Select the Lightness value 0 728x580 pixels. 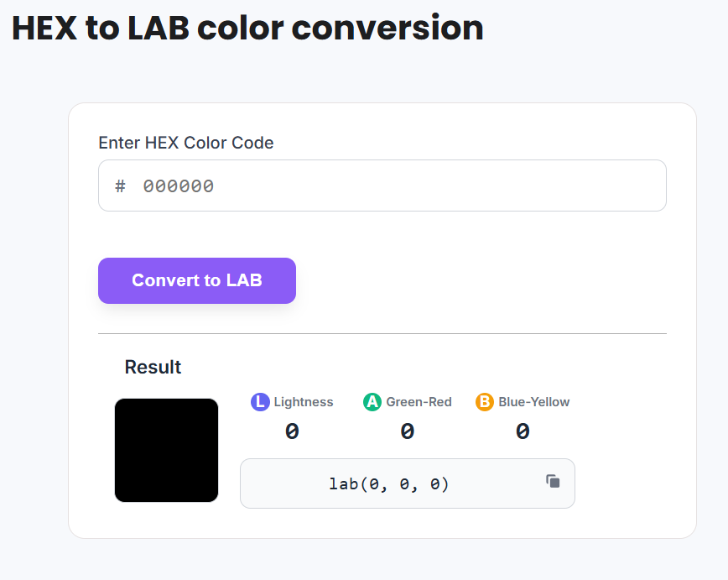[x=292, y=431]
